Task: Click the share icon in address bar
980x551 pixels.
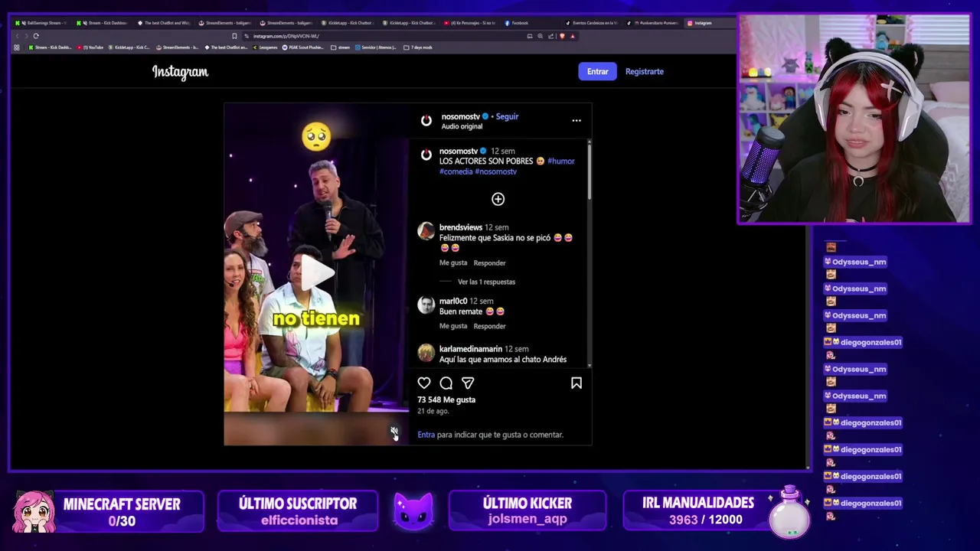Action: (550, 36)
